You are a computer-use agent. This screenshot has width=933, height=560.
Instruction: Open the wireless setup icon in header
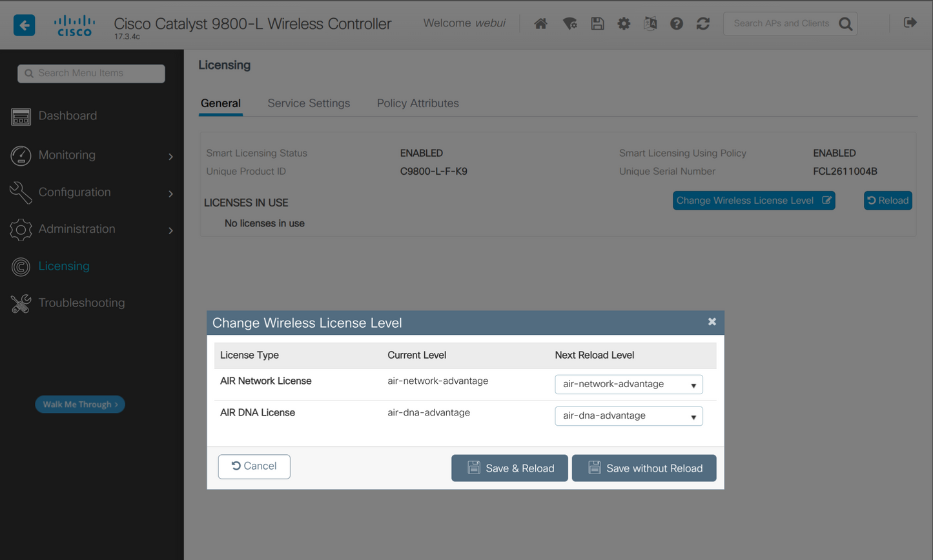569,24
